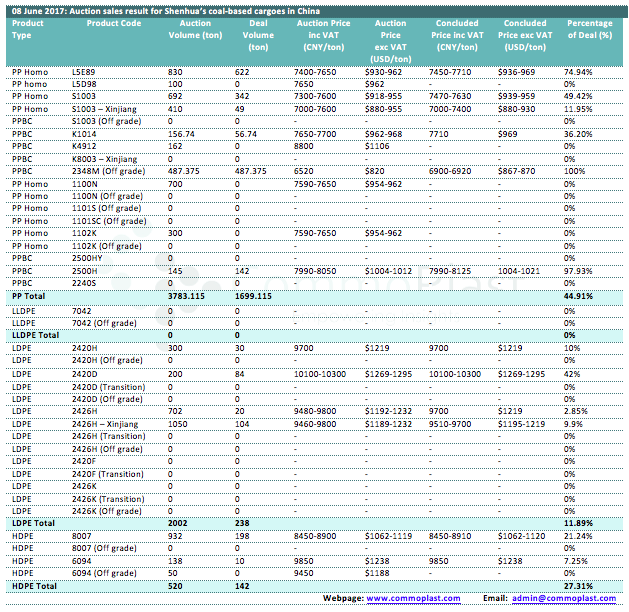Click the 27.31% HDPE total percentage

click(578, 585)
